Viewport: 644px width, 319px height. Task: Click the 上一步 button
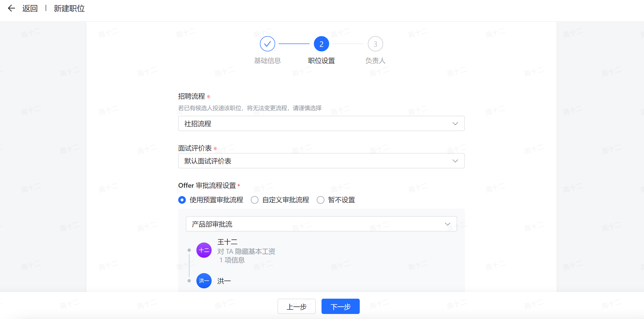point(296,307)
